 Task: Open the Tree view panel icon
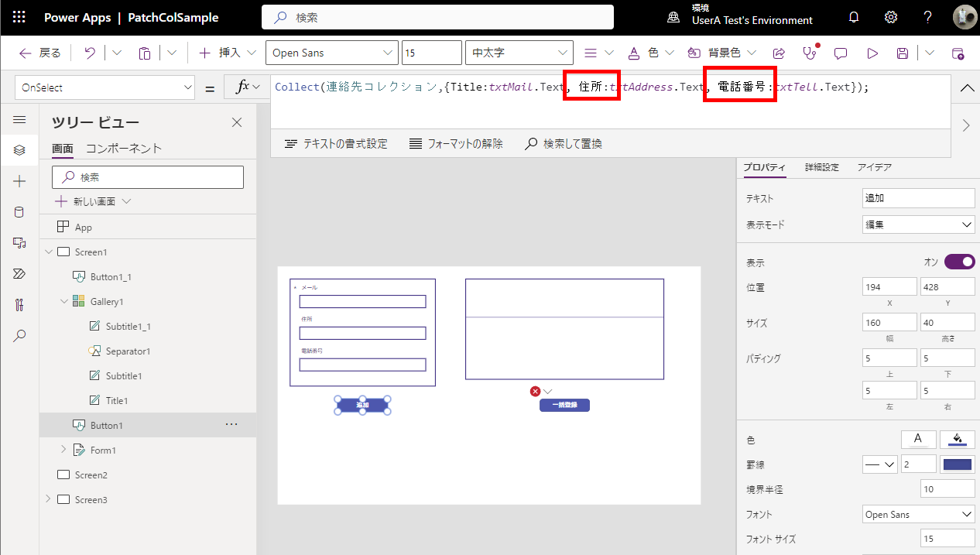tap(19, 150)
